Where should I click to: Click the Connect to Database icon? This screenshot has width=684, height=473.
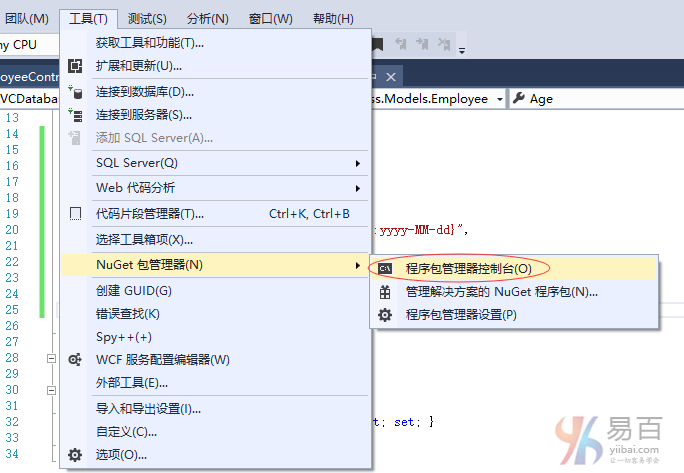(x=75, y=92)
